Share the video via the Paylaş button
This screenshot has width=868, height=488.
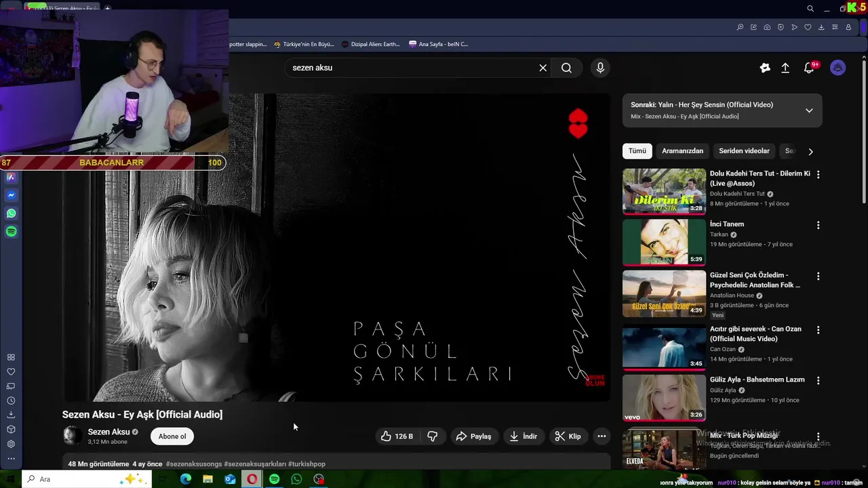(x=473, y=436)
